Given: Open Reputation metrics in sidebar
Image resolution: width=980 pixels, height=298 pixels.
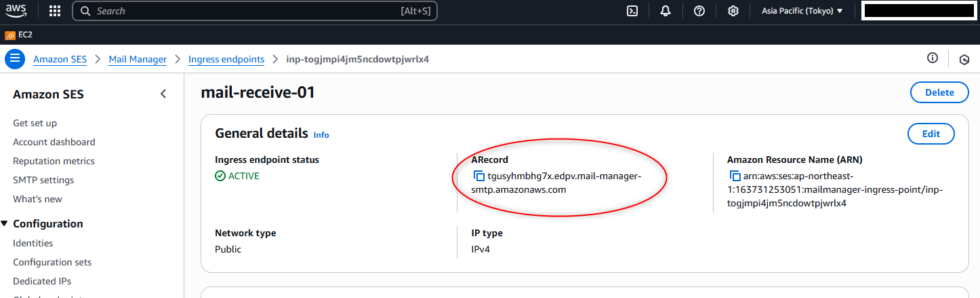Looking at the screenshot, I should (x=54, y=161).
